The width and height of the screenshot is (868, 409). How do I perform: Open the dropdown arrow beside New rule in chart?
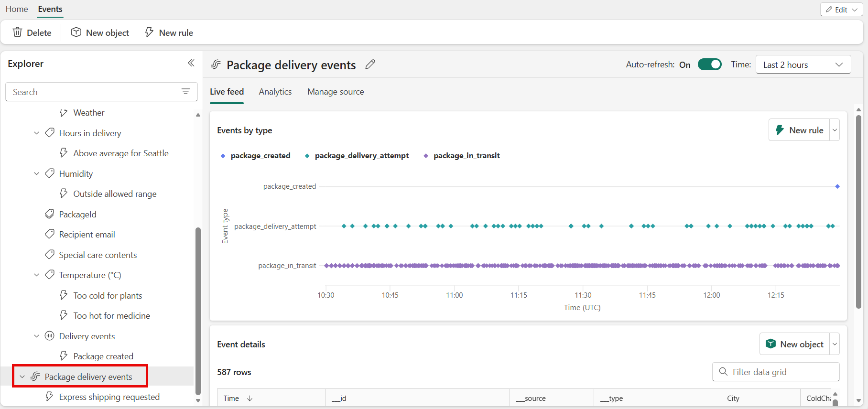pos(835,130)
